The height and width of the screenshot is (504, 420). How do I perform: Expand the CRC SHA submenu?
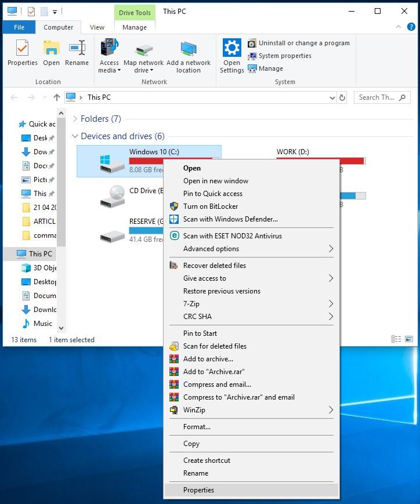tap(252, 317)
